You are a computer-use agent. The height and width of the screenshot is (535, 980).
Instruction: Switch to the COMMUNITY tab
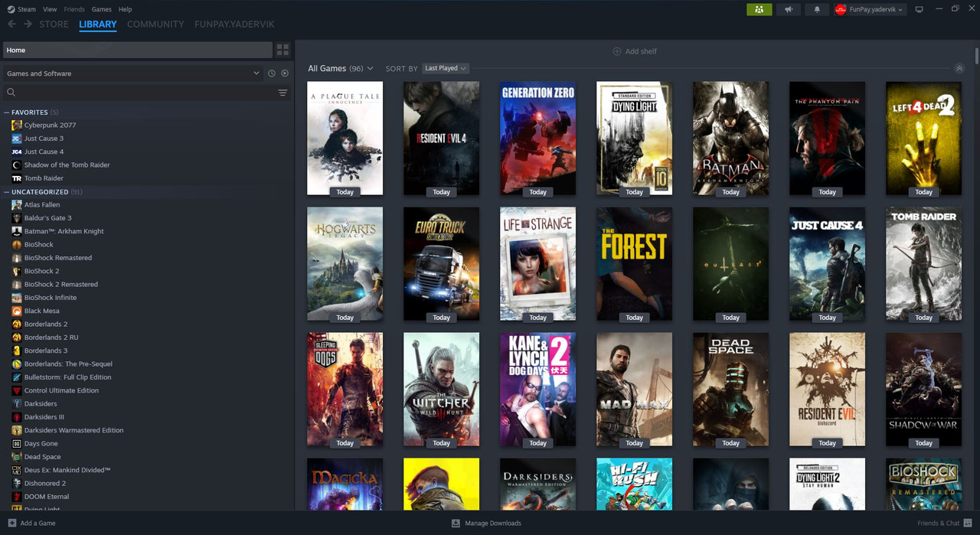[155, 24]
